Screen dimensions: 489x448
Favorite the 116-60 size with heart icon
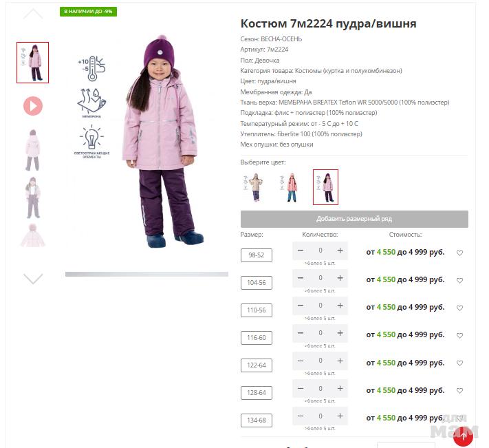[459, 336]
